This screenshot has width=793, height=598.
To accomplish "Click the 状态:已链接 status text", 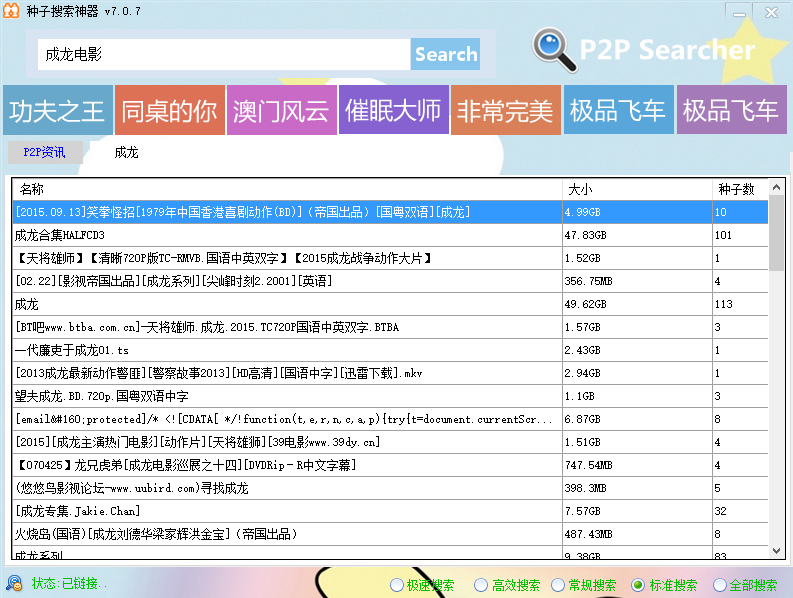I will [x=69, y=583].
